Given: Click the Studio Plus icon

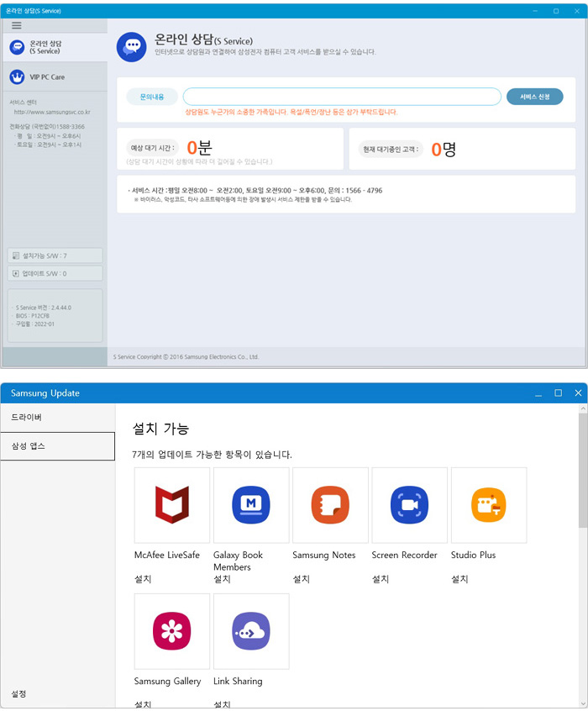Looking at the screenshot, I should click(x=489, y=505).
